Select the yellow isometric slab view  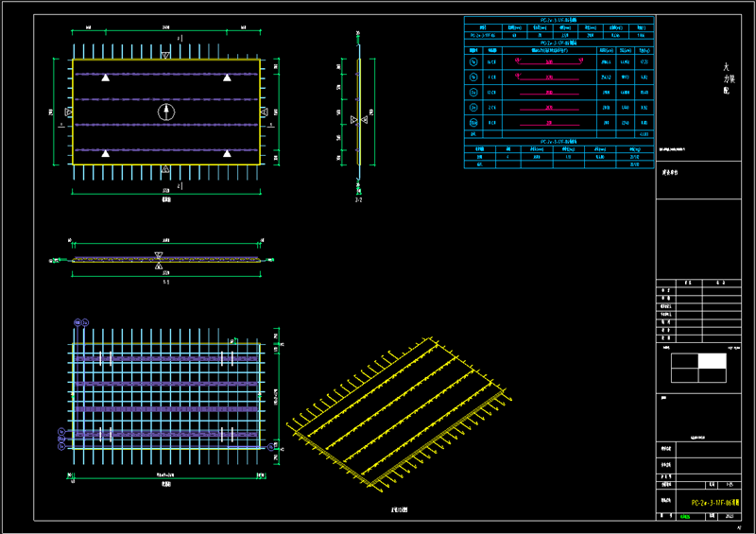(399, 415)
